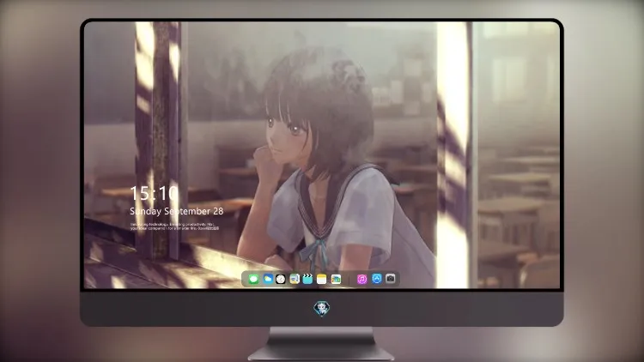
Task: Click the 15:10 clock widget
Action: pos(154,193)
